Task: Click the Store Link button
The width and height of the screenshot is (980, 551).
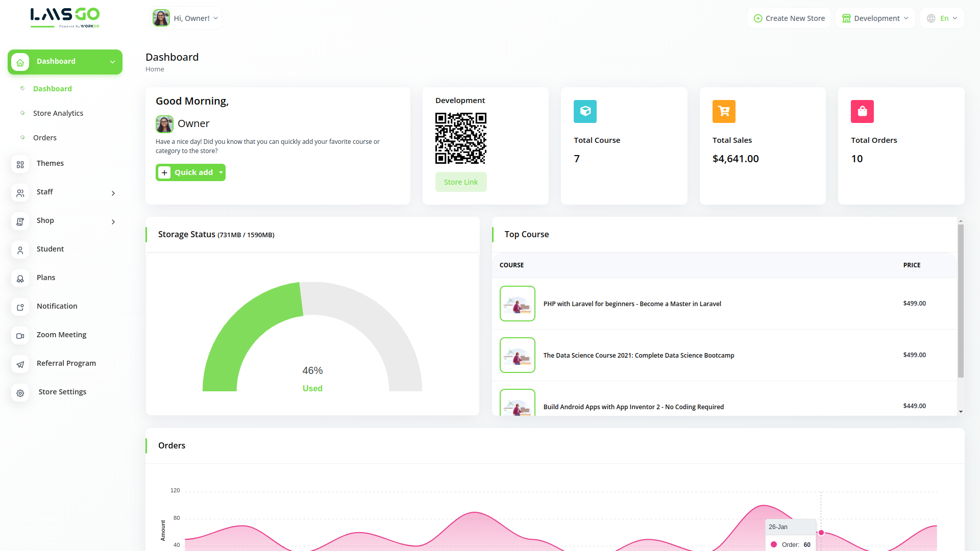Action: [460, 182]
